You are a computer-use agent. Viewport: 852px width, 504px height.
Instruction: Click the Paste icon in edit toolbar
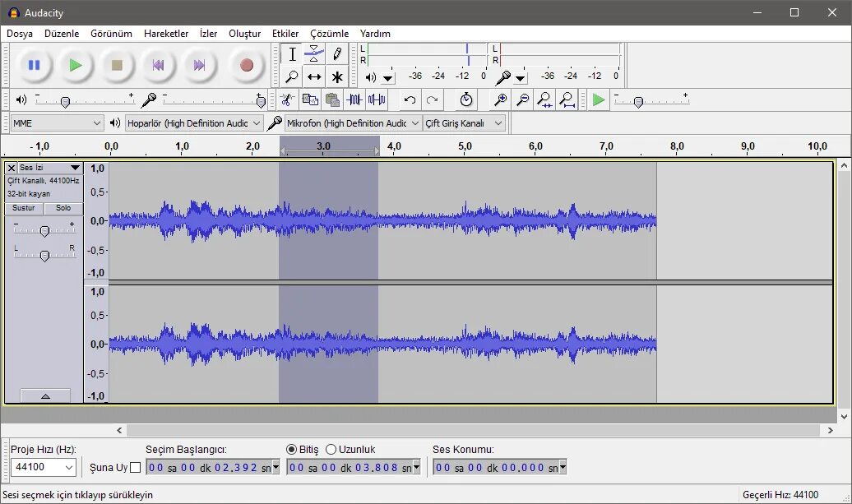[332, 99]
